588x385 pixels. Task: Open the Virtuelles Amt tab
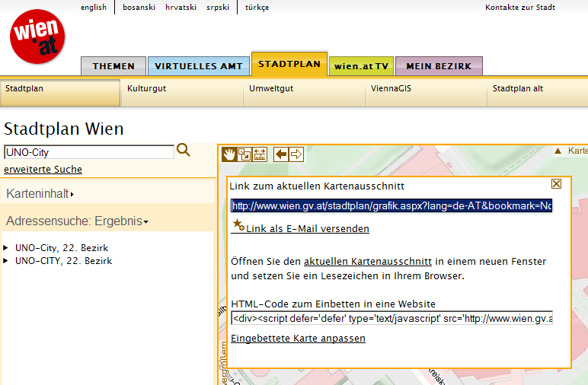(198, 66)
